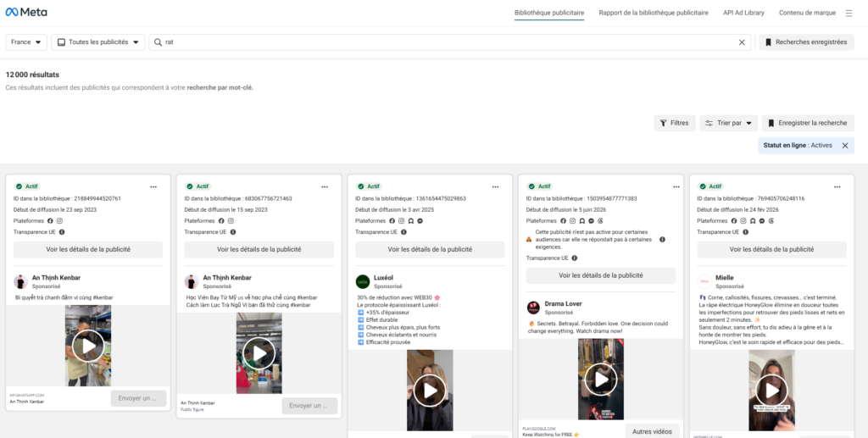Open Rapport de la bibliothèque publicitaire tab
Screen dimensions: 868x438
coord(654,13)
